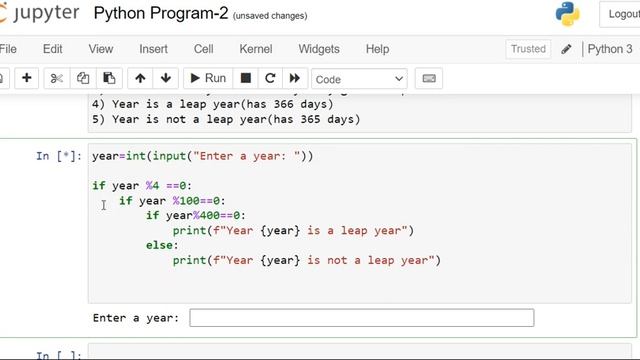Click the In [*] running cell prompt
The width and height of the screenshot is (640, 360).
59,156
